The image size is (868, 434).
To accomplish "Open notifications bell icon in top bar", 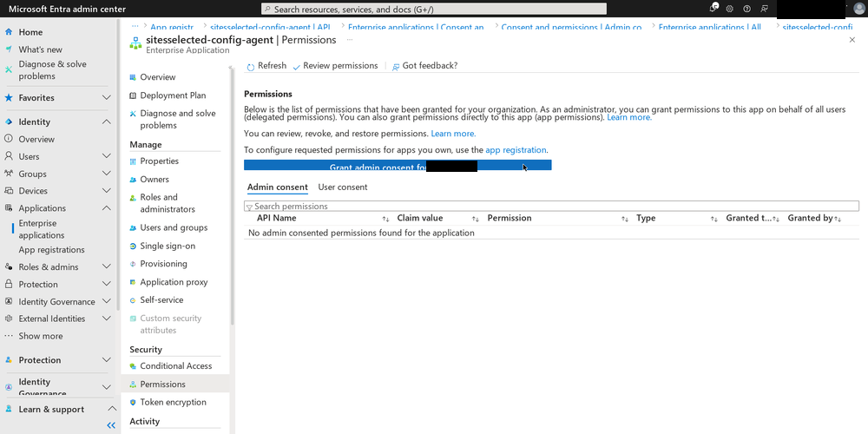I will [x=713, y=8].
